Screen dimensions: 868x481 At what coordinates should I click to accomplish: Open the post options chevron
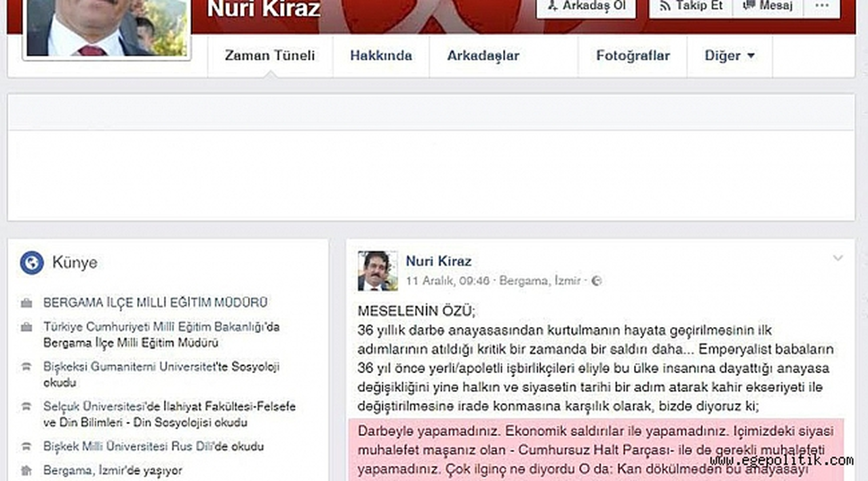[x=838, y=258]
